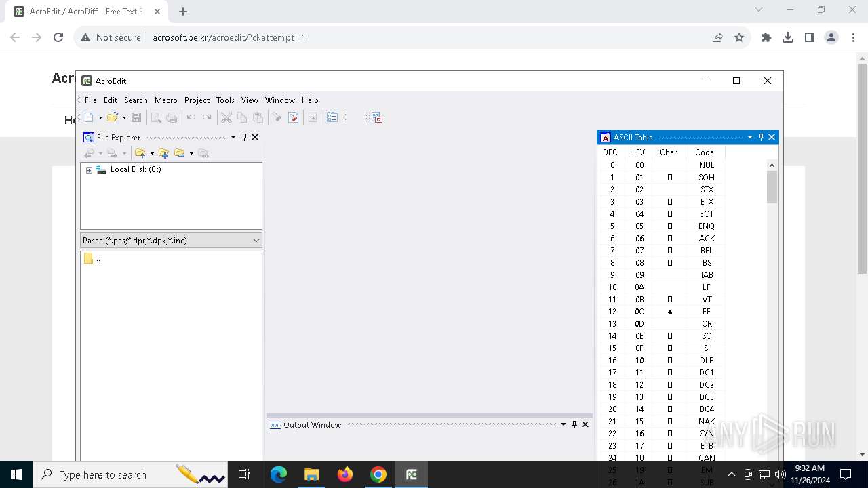Click the Open file folder icon
This screenshot has width=868, height=488.
(113, 117)
